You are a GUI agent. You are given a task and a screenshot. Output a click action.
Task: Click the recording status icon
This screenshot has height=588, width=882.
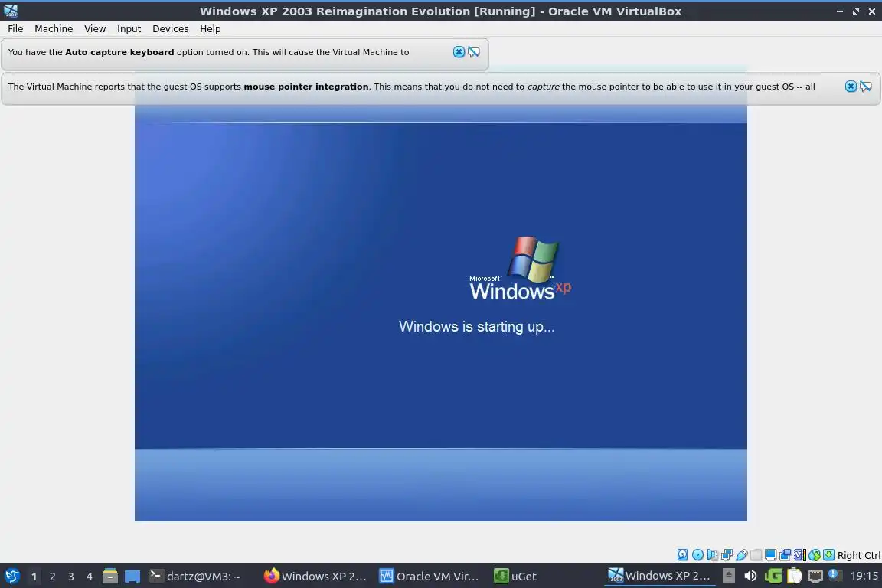(x=786, y=555)
